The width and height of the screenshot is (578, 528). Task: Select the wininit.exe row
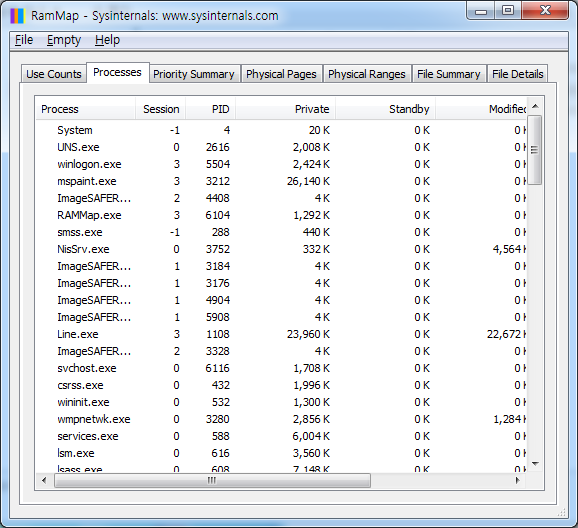click(x=281, y=402)
